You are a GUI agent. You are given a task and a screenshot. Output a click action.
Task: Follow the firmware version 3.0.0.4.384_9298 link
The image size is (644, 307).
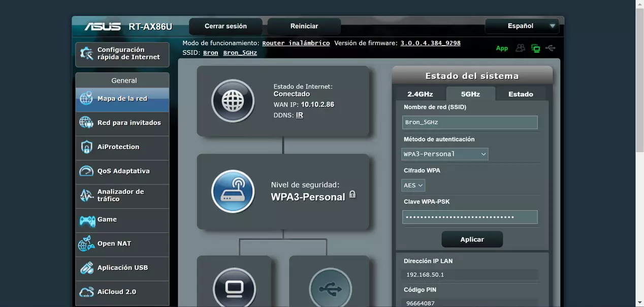[430, 43]
